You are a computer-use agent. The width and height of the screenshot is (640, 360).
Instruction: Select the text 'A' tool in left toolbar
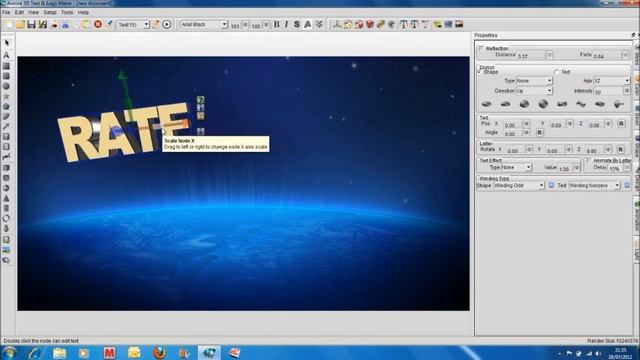7,55
